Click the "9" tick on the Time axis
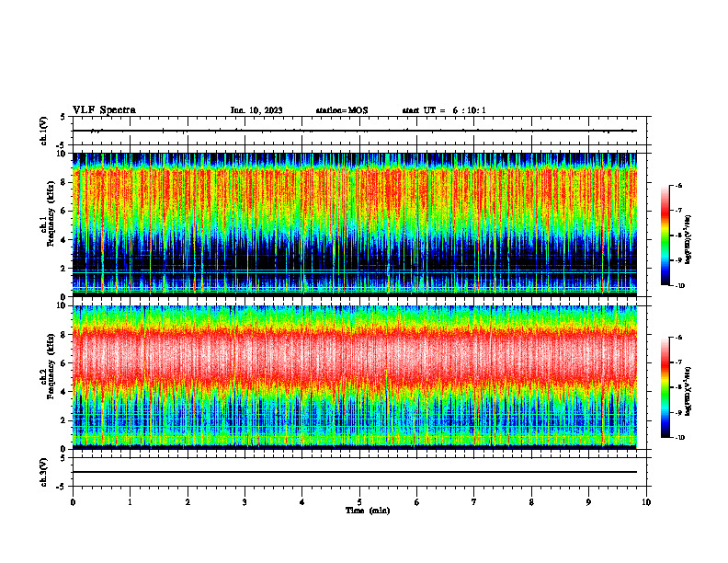The height and width of the screenshot is (563, 728). point(588,502)
